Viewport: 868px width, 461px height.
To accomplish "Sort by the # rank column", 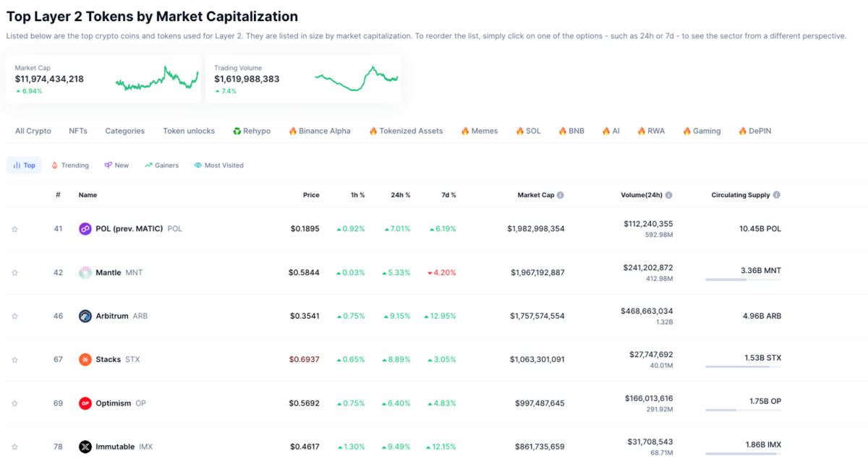I will [58, 195].
